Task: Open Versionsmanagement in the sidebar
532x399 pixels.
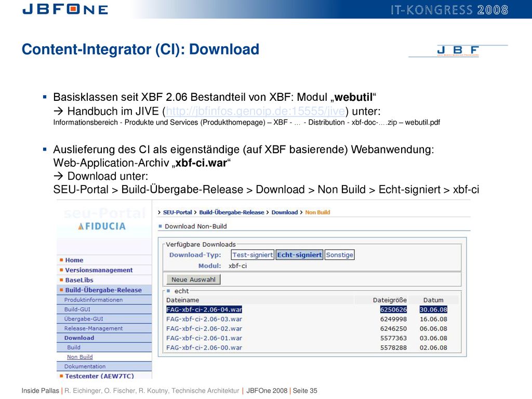Action: click(x=99, y=270)
